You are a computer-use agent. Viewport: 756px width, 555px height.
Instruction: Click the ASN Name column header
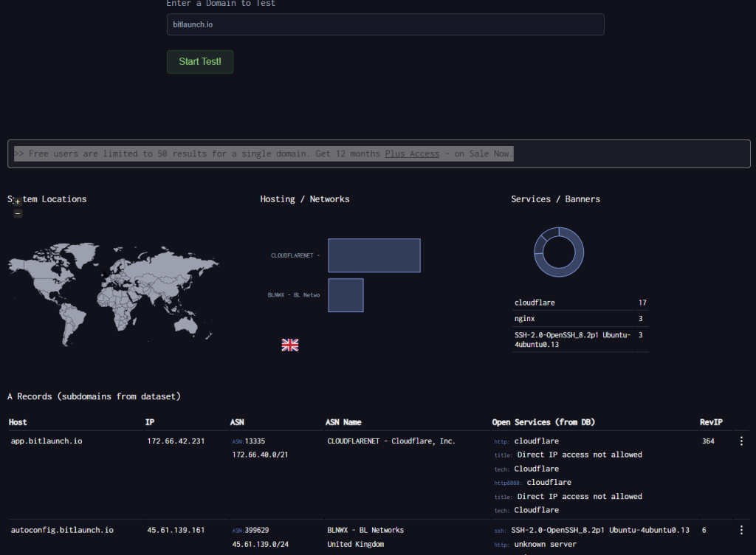point(343,422)
